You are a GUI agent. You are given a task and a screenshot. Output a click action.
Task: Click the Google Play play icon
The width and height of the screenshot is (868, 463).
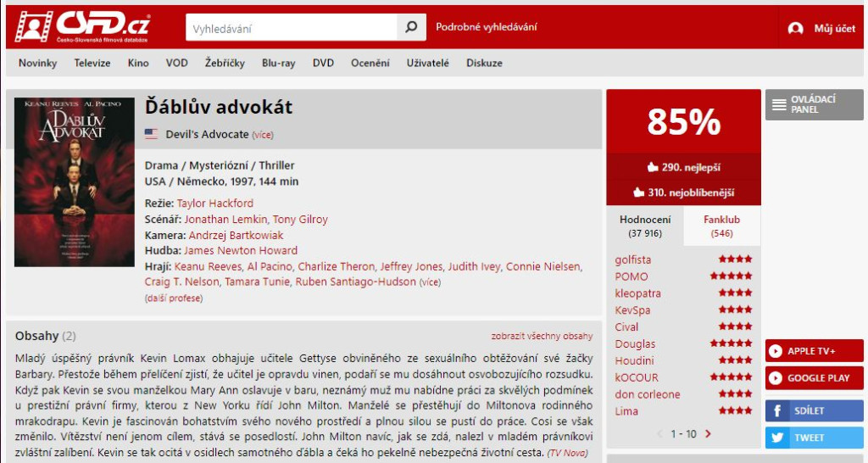[x=776, y=377]
